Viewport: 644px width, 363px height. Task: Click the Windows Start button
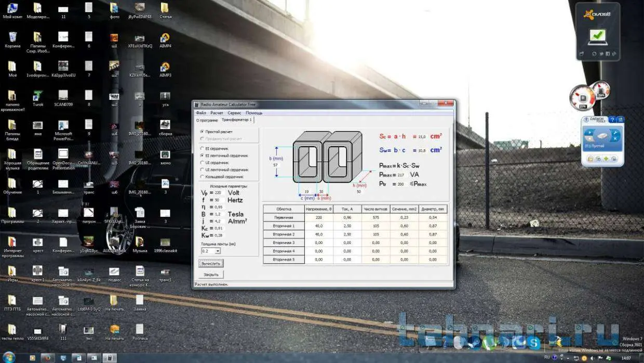tap(9, 358)
